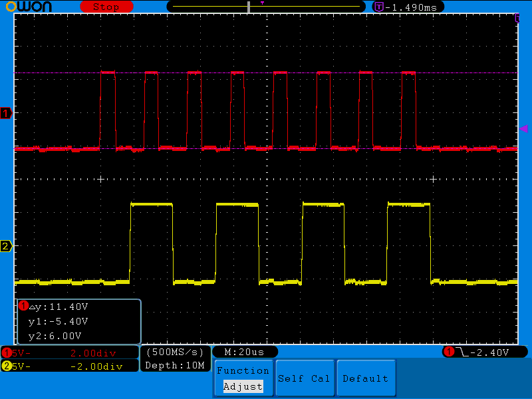Select the highlighted Adjust option
The width and height of the screenshot is (532, 399).
(243, 386)
